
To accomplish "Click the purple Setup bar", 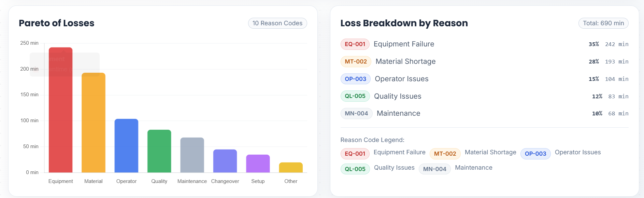I will pos(258,164).
